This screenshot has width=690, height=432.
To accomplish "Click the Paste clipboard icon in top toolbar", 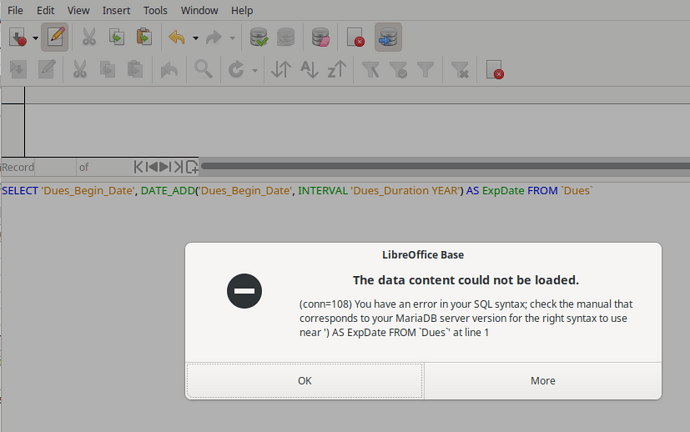I will [x=144, y=37].
